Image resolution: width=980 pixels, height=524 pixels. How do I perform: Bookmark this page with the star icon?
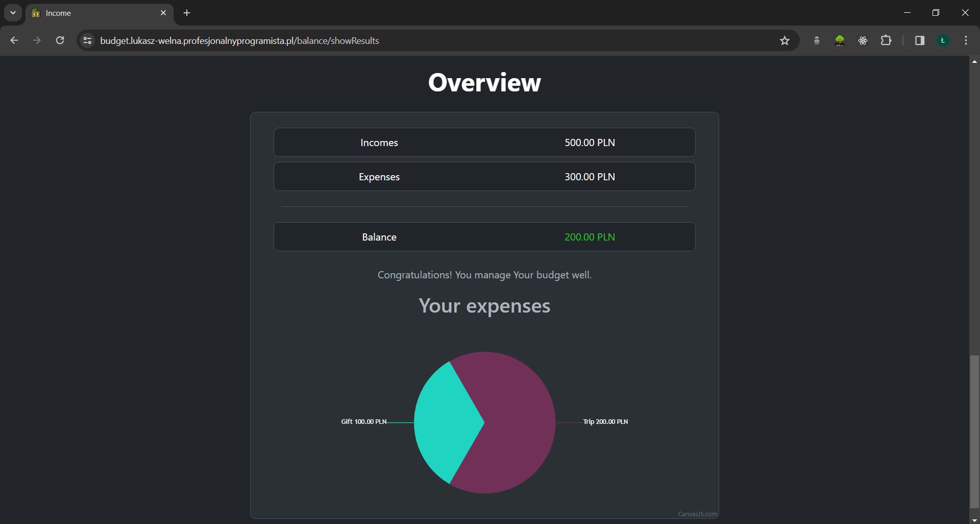point(785,41)
